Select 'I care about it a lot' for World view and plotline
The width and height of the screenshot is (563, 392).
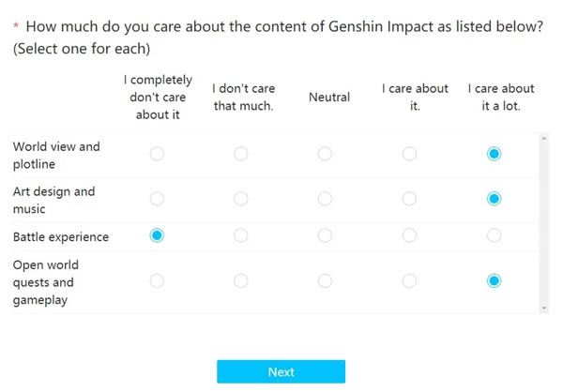pos(494,154)
